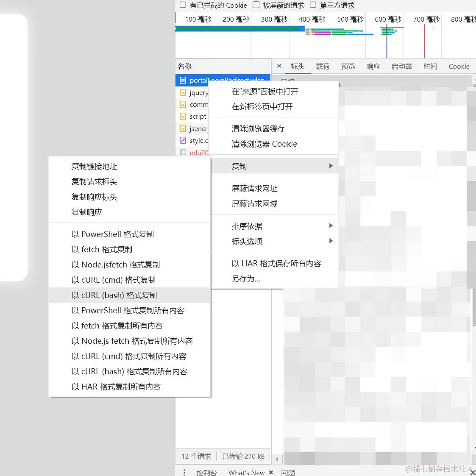Open the 控制台 drawer panel
The height and width of the screenshot is (476, 476).
coord(207,472)
